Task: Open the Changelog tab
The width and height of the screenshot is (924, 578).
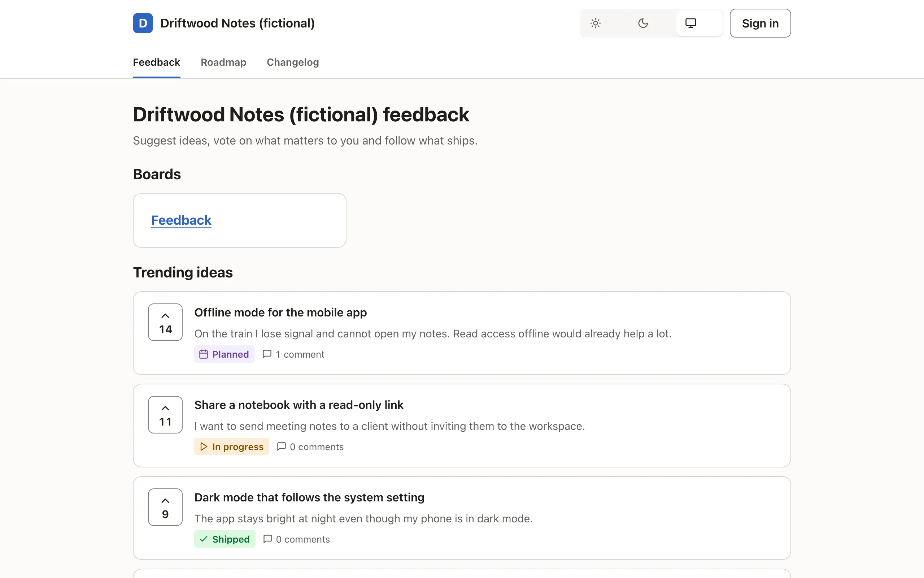Action: (293, 62)
